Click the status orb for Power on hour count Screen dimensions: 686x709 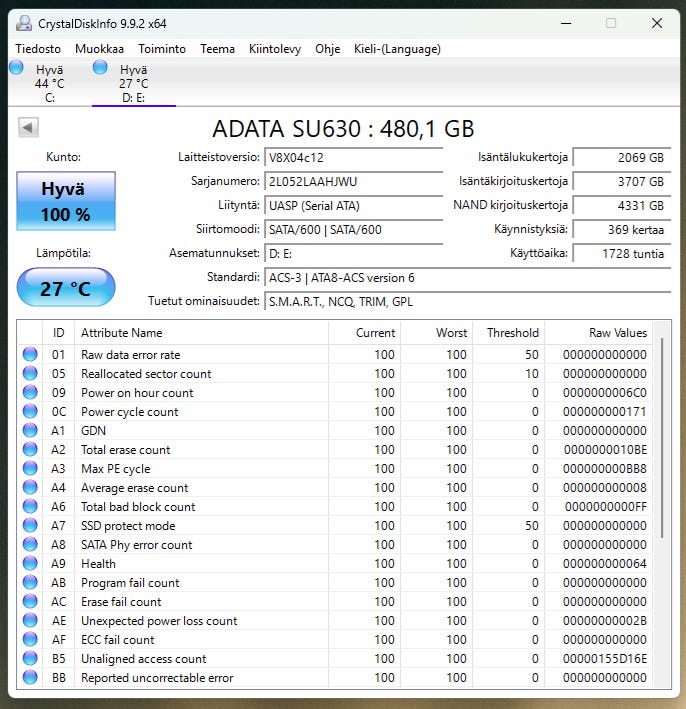click(30, 392)
